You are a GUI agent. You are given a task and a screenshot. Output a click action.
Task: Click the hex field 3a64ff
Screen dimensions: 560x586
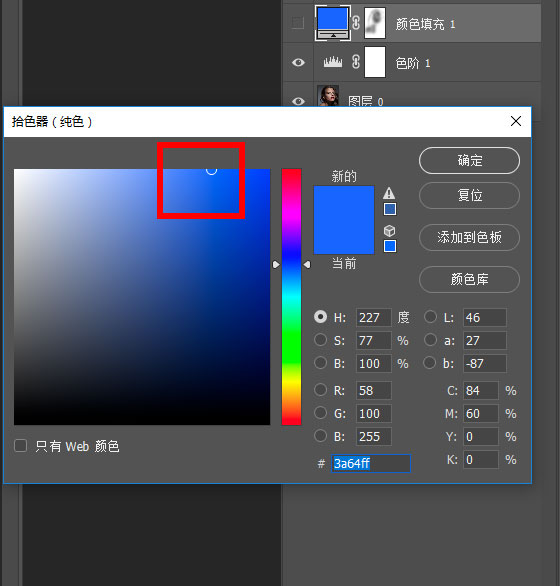click(371, 463)
